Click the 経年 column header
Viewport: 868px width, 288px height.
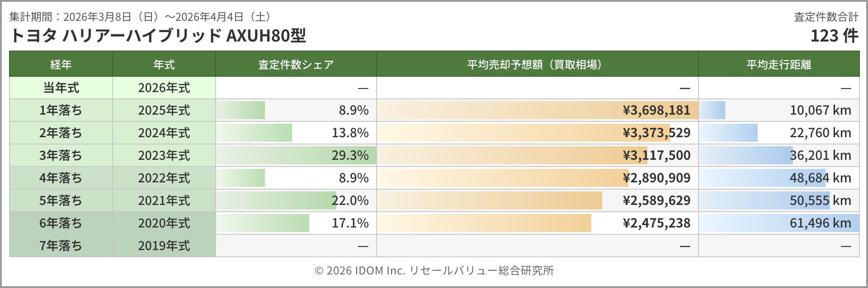click(61, 65)
